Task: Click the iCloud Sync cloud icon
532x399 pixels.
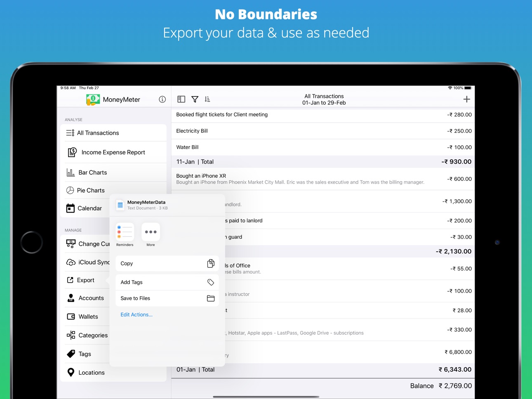Action: pyautogui.click(x=71, y=262)
